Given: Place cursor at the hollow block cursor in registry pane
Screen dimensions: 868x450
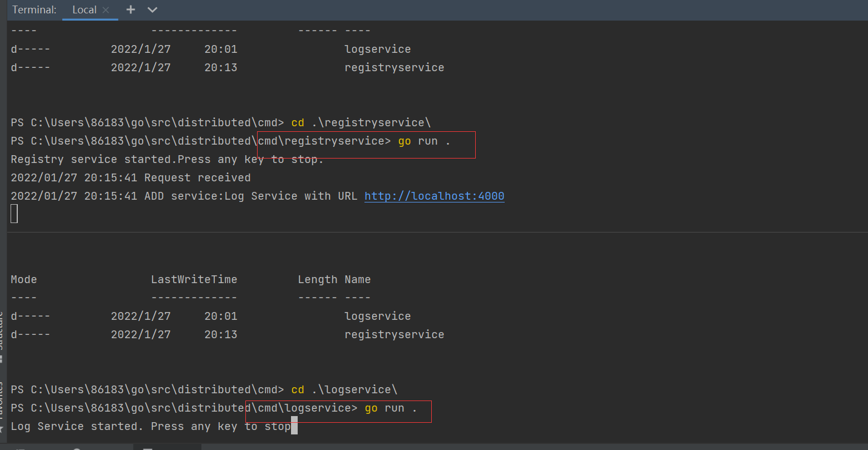Looking at the screenshot, I should pyautogui.click(x=14, y=214).
